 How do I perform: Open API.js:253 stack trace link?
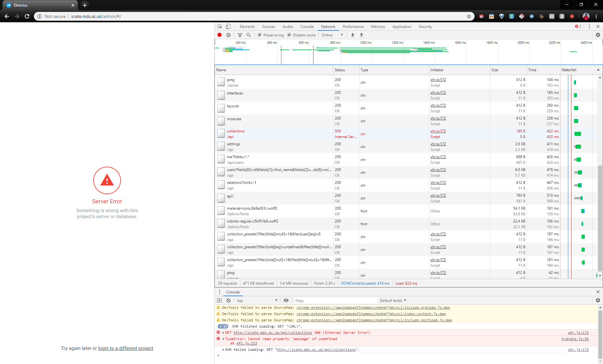click(x=247, y=343)
